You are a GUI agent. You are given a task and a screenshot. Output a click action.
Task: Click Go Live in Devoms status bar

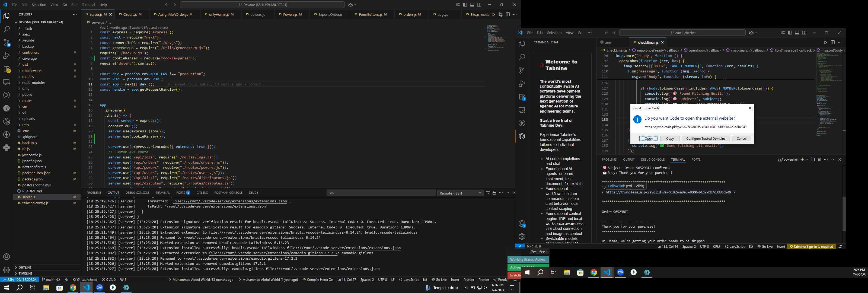pos(439,279)
